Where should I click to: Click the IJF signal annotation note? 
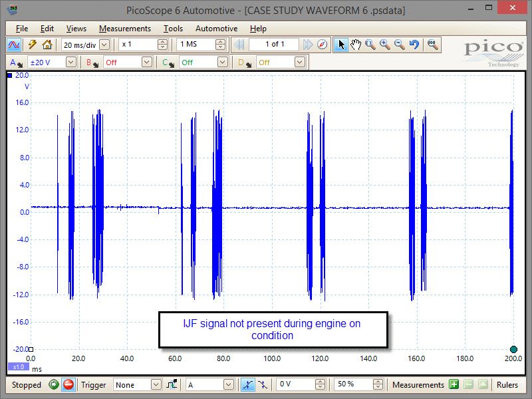coord(273,330)
